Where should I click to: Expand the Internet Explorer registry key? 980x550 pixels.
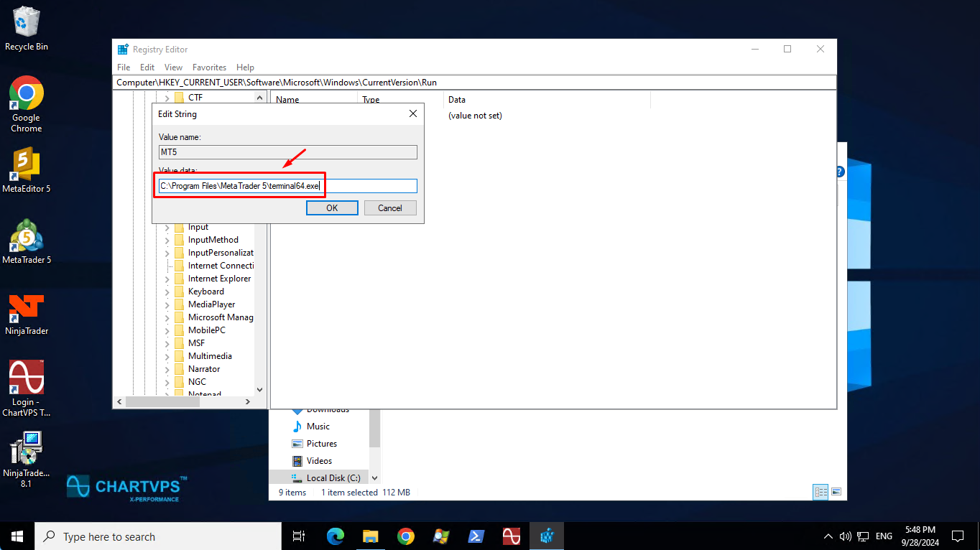pos(167,279)
